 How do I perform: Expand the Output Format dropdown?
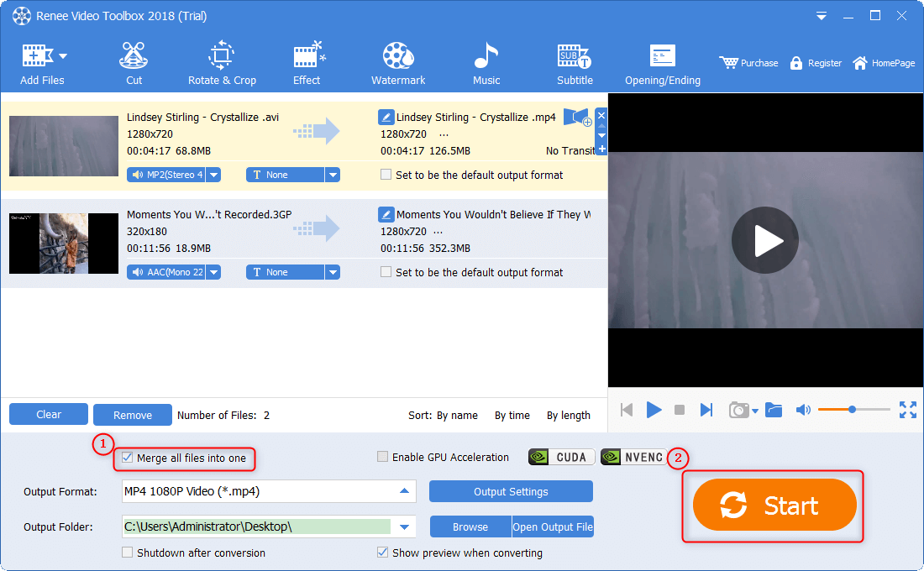click(x=405, y=491)
